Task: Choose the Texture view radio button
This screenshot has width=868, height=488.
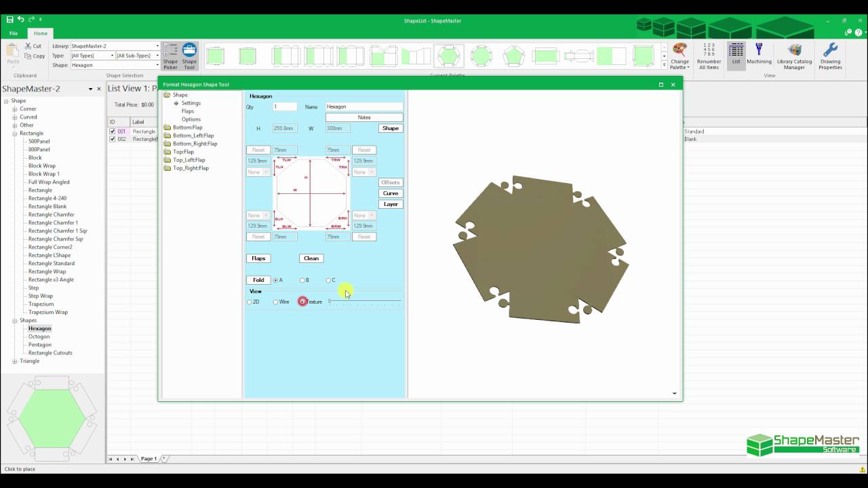Action: click(302, 302)
